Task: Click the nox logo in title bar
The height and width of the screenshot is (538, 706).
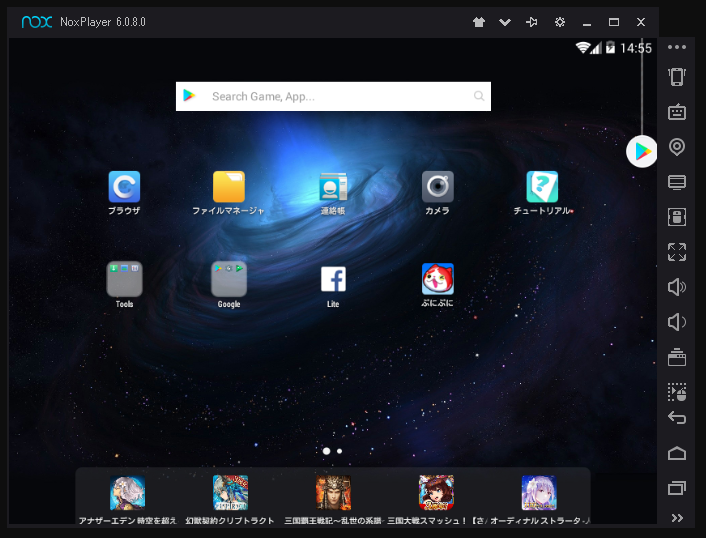Action: pos(37,22)
